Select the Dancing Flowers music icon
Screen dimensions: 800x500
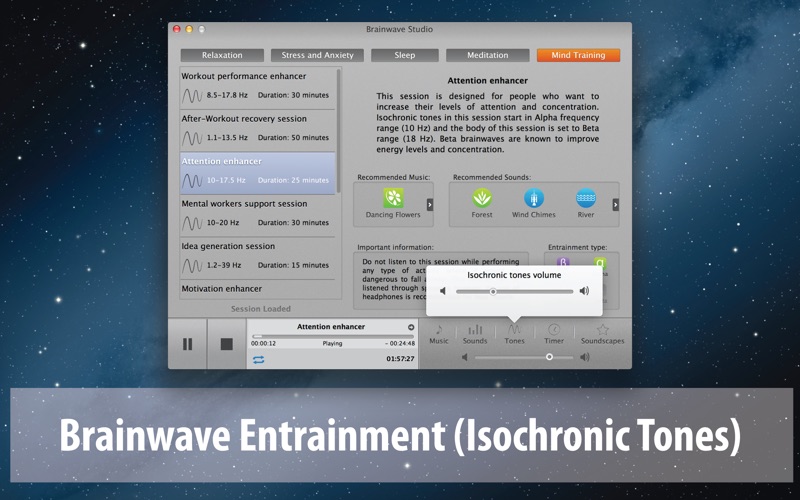pyautogui.click(x=393, y=198)
